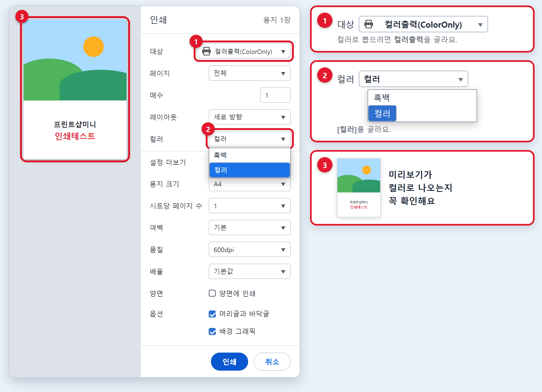Click the 인쇄 dialog title text

point(158,20)
